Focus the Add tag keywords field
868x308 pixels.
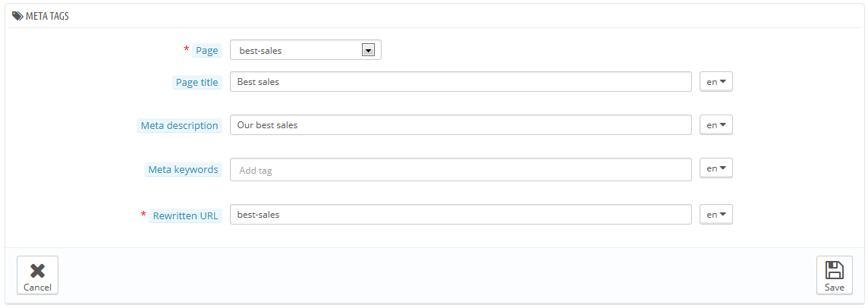click(x=461, y=169)
